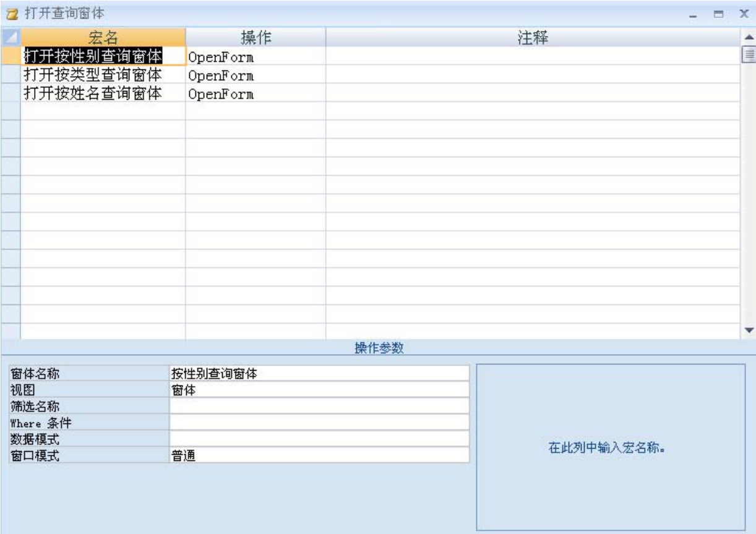Viewport: 756px width, 534px height.
Task: Click the 操作 column header
Action: point(255,37)
